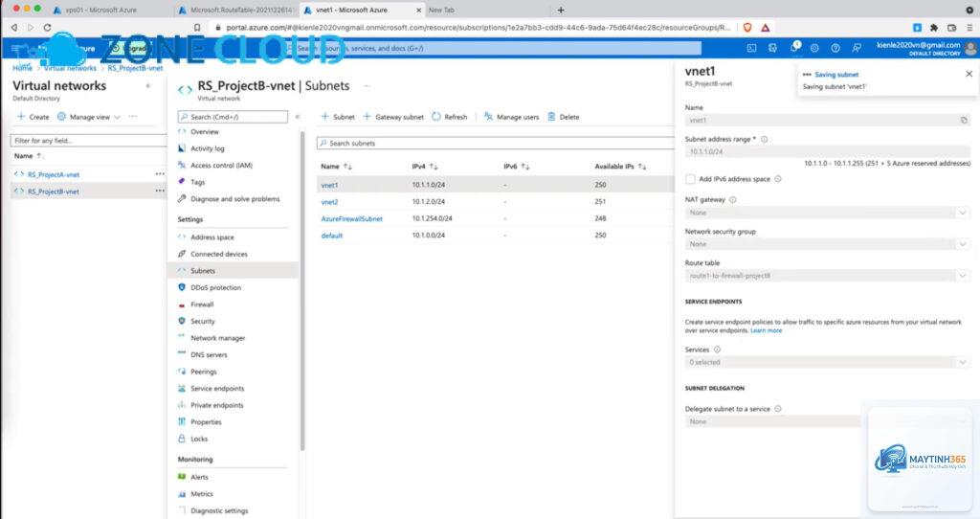Open more options for RS_ProjectA-vnet
The height and width of the screenshot is (519, 980).
point(160,174)
